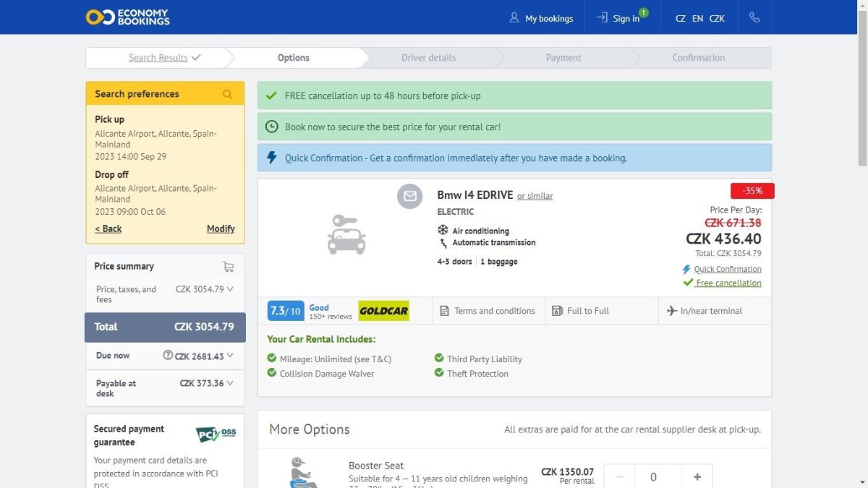Increase Booster Seat quantity with plus button

(x=697, y=477)
